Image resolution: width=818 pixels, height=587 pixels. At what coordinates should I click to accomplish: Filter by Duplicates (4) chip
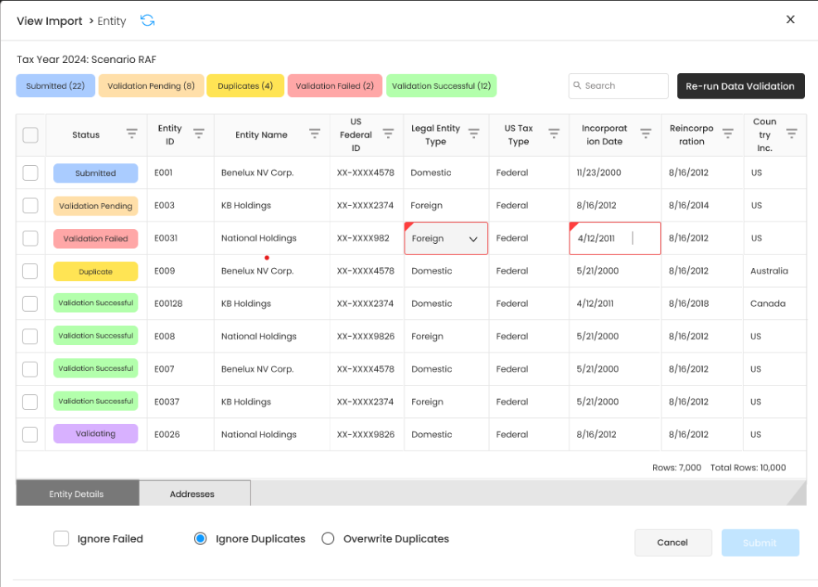click(245, 86)
